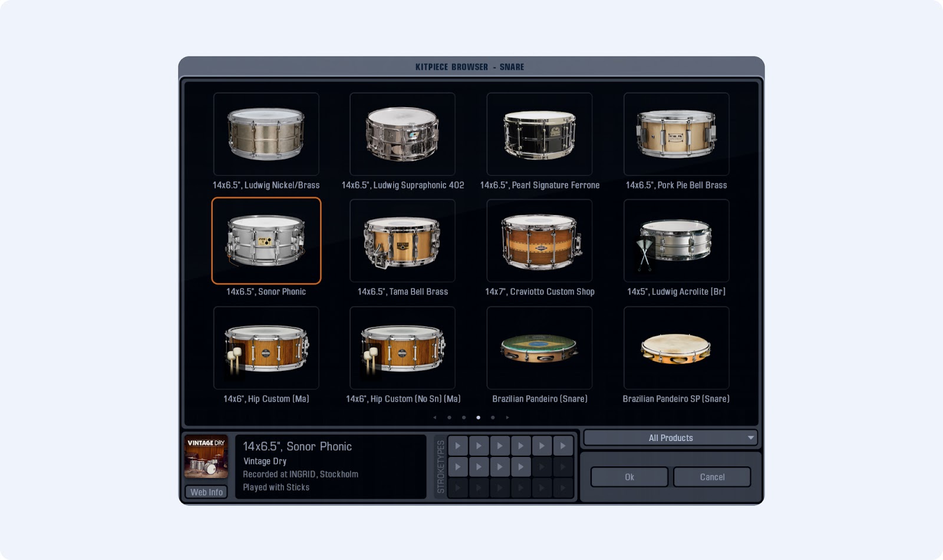Viewport: 943px width, 560px height.
Task: Preview the second stroketype in the middle row
Action: (x=479, y=466)
